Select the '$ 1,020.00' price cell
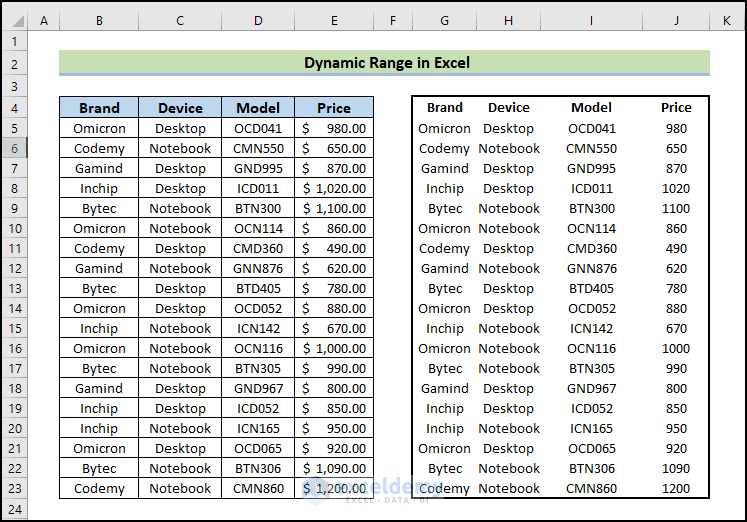This screenshot has height=522, width=747. (x=334, y=188)
